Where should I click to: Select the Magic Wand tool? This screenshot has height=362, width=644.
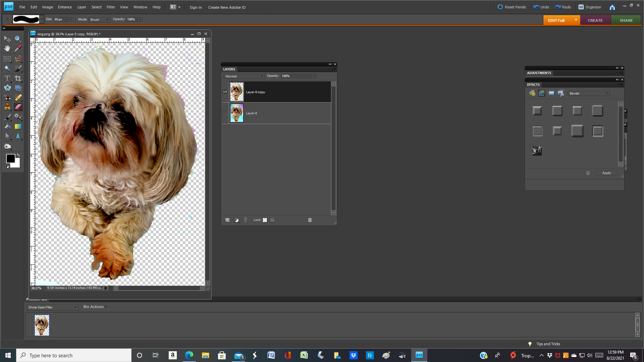point(7,68)
